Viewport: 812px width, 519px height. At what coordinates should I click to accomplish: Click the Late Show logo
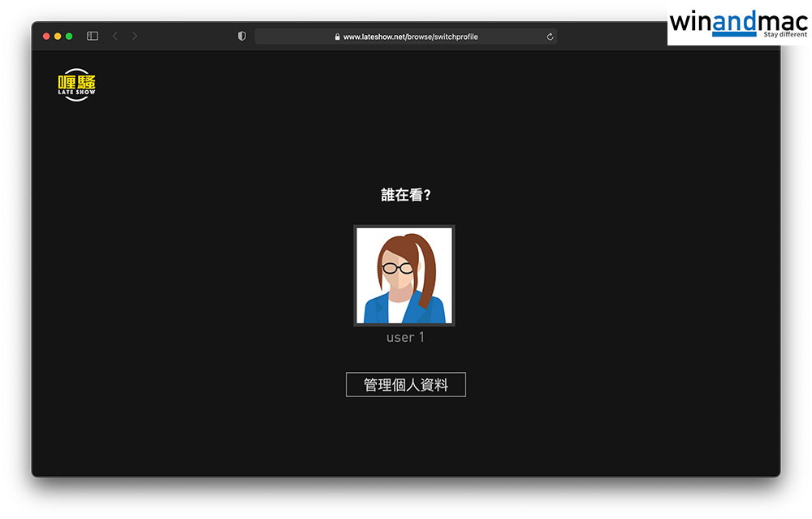[77, 84]
